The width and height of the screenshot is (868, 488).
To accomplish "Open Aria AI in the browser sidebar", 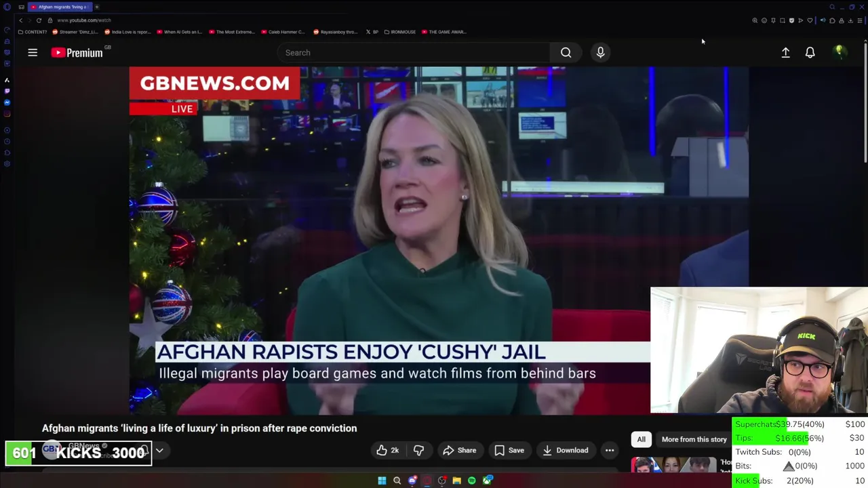I will 7,80.
